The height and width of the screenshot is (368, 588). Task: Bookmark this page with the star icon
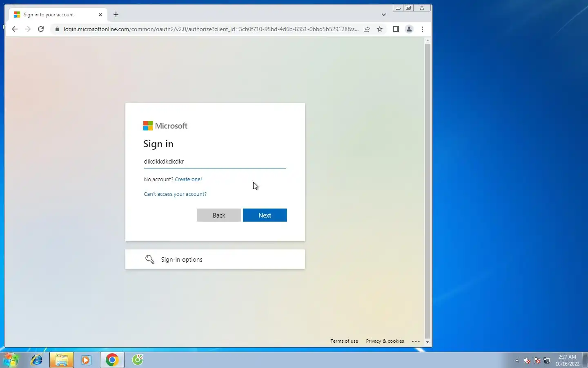(x=380, y=29)
